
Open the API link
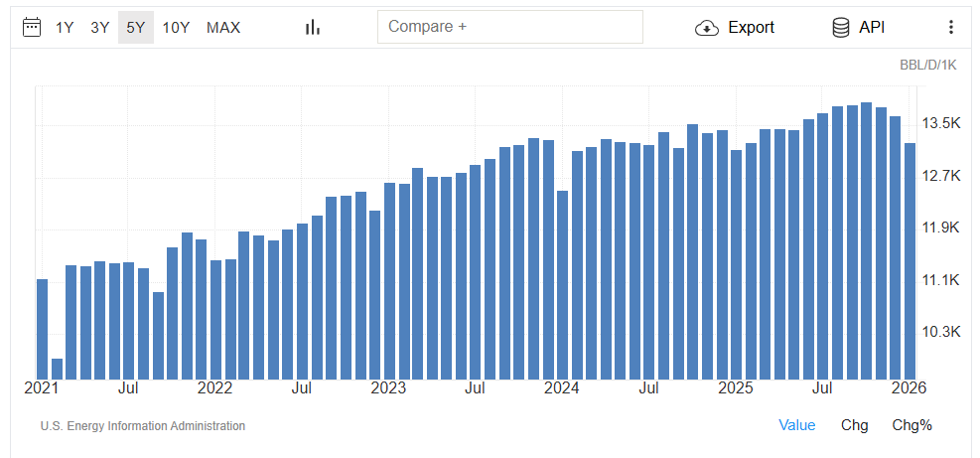pos(872,28)
